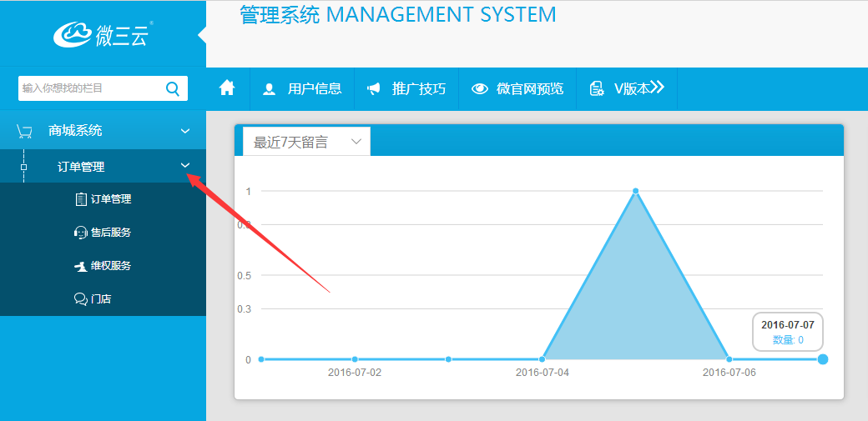Screen dimensions: 868x421
Task: Click the chart peak data point at value 1
Action: (x=636, y=191)
